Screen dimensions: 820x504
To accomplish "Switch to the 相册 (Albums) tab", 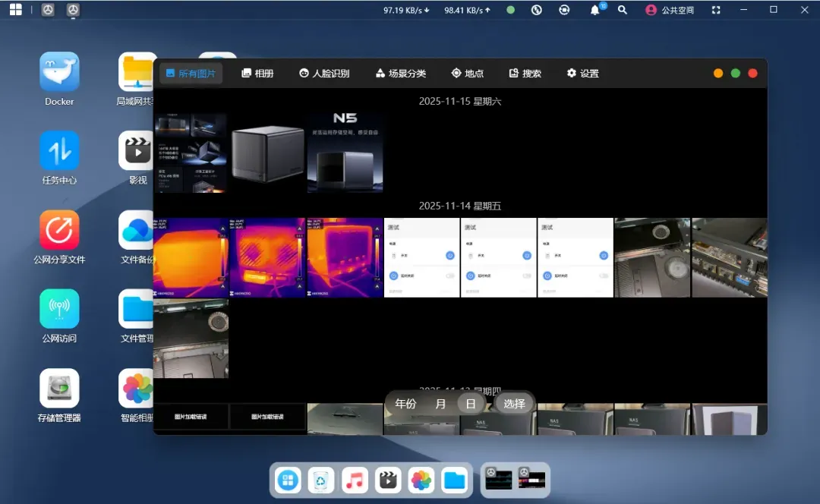I will 257,74.
